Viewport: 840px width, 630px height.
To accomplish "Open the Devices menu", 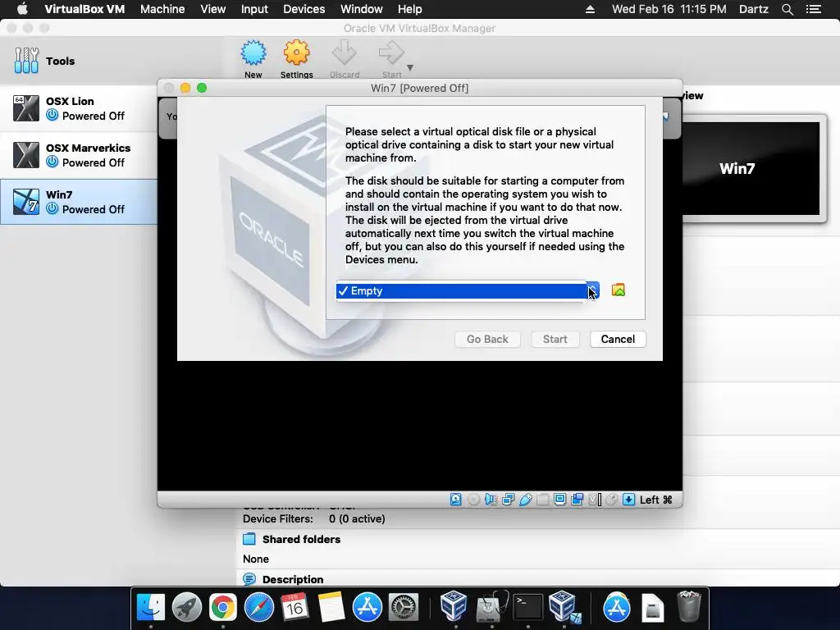I will [x=304, y=9].
